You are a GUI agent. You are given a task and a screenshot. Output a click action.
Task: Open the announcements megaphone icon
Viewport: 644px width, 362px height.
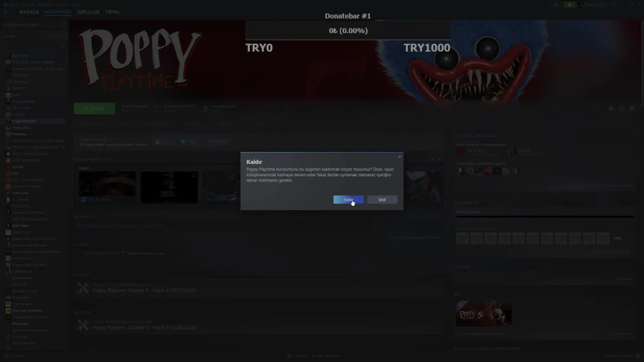555,5
